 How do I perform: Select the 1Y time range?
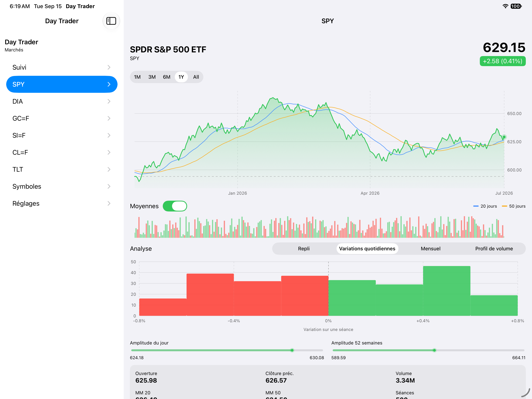181,77
